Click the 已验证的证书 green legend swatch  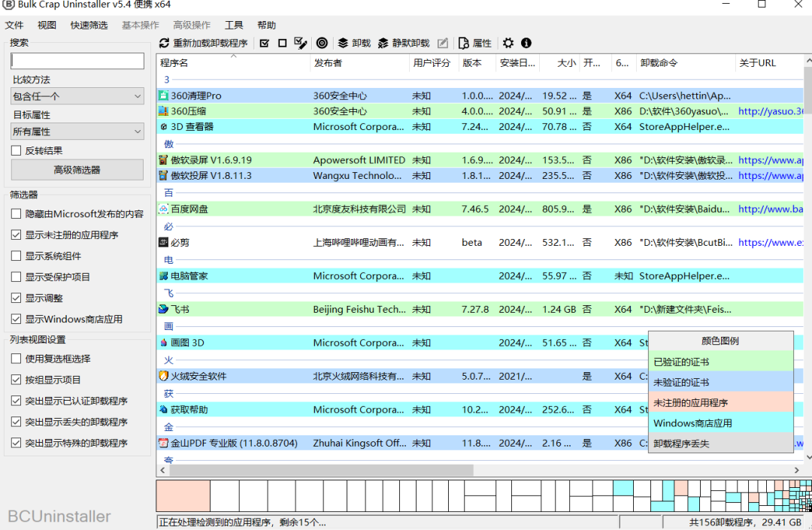721,362
